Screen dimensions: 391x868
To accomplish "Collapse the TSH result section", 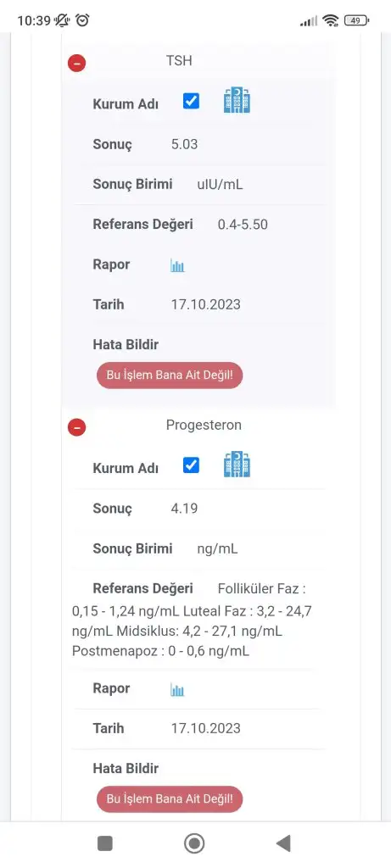I will click(77, 63).
